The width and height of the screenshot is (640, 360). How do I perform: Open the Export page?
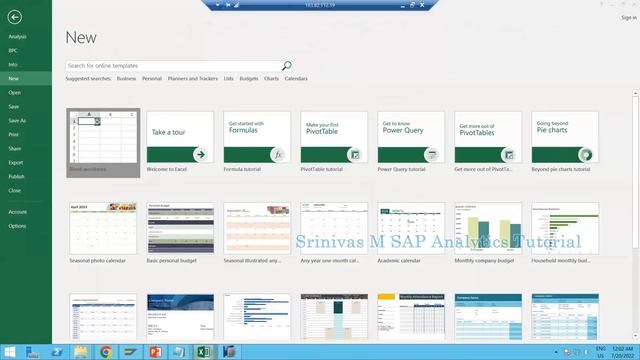[16, 162]
